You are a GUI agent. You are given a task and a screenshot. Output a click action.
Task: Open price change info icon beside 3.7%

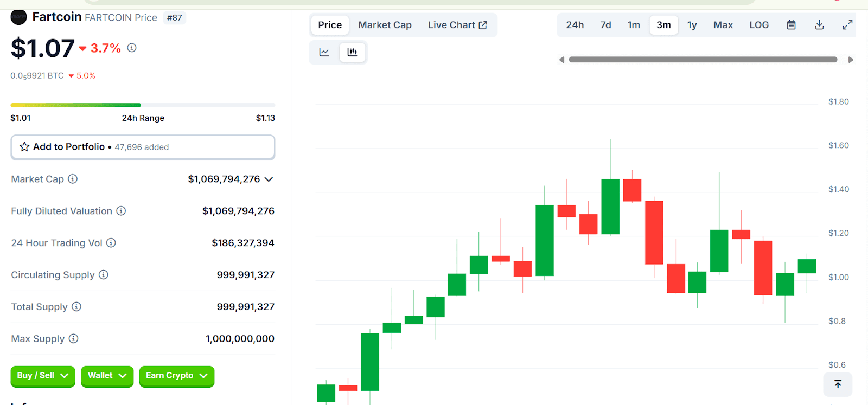tap(132, 48)
